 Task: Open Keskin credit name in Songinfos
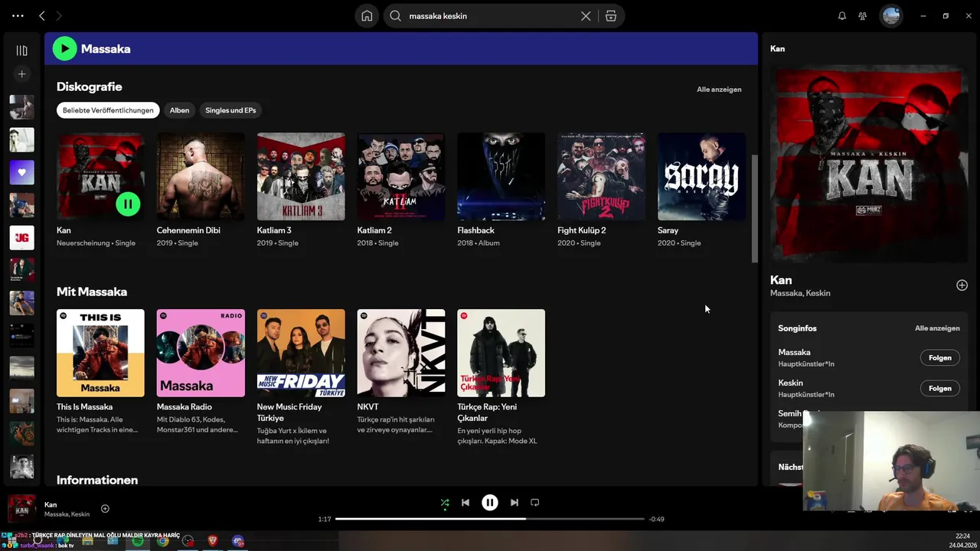coord(791,383)
